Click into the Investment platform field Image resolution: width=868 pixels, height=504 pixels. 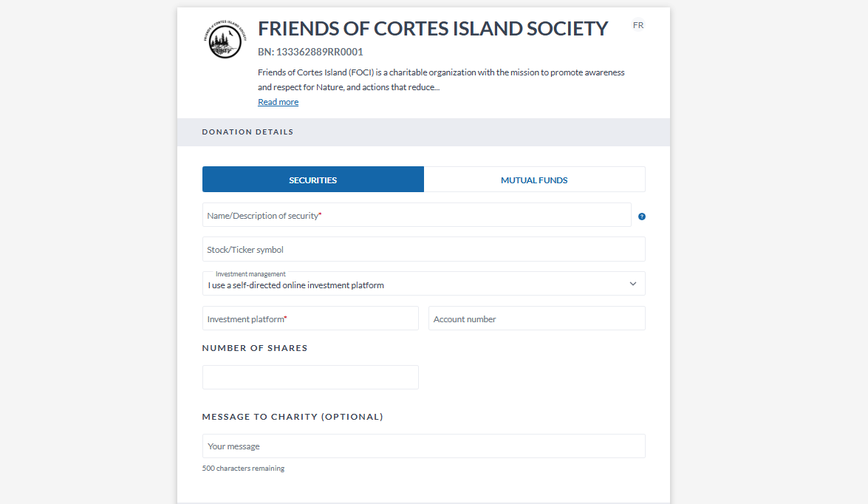pyautogui.click(x=310, y=319)
